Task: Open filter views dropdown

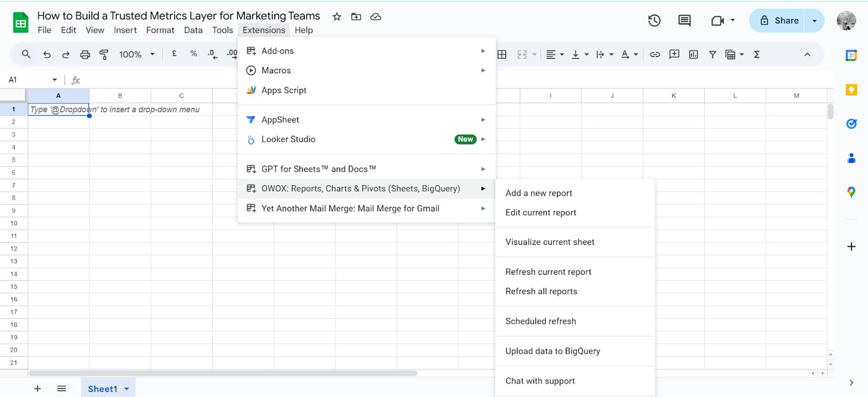Action: (741, 55)
